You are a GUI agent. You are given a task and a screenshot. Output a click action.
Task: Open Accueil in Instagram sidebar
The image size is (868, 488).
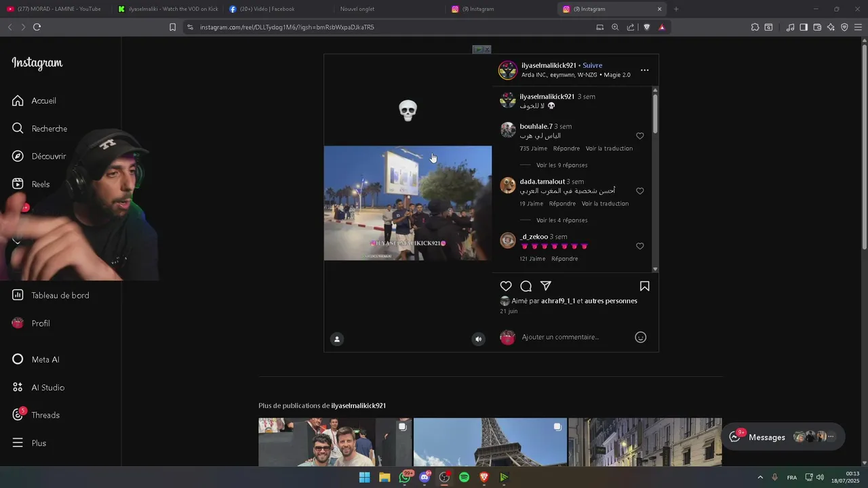(34, 101)
